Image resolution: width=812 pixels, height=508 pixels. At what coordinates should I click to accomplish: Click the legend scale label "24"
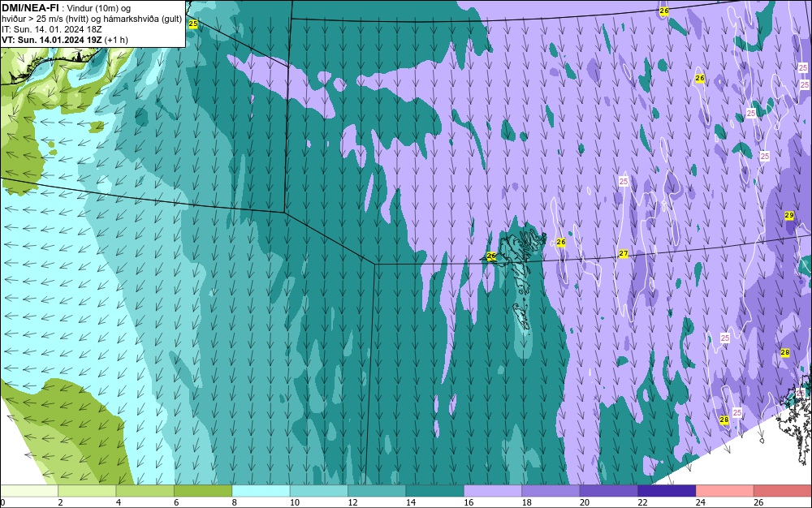point(701,502)
